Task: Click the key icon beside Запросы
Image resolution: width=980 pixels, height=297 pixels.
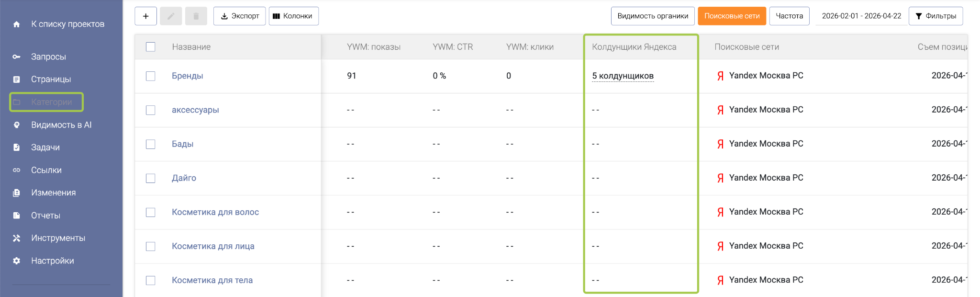Action: tap(17, 57)
